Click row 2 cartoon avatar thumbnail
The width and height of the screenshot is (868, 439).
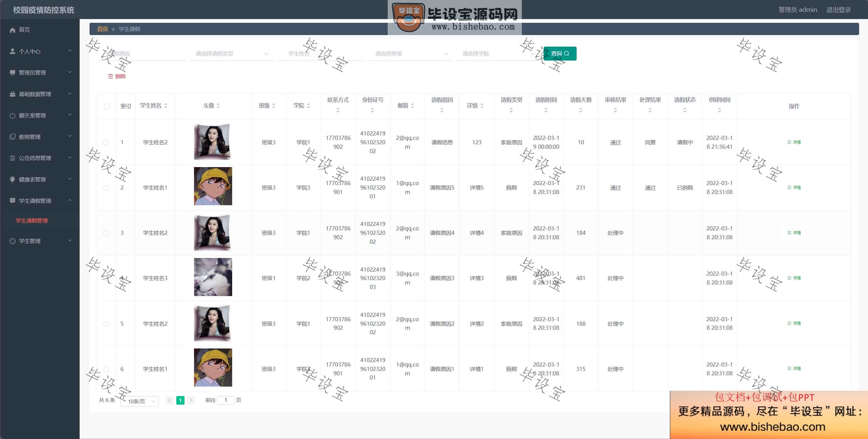(213, 186)
